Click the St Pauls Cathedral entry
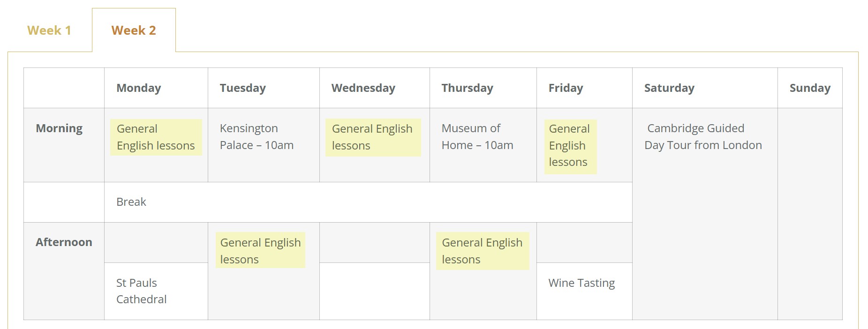The width and height of the screenshot is (868, 329). 142,291
